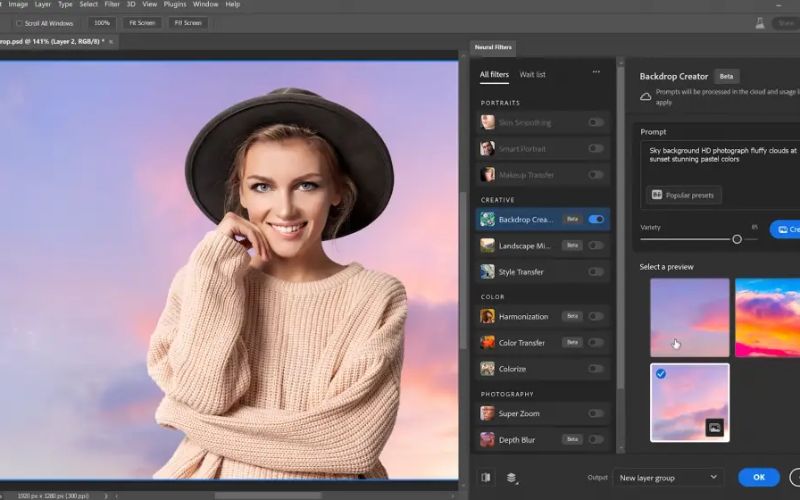
Task: Click the cloud processing icon
Action: coord(645,96)
